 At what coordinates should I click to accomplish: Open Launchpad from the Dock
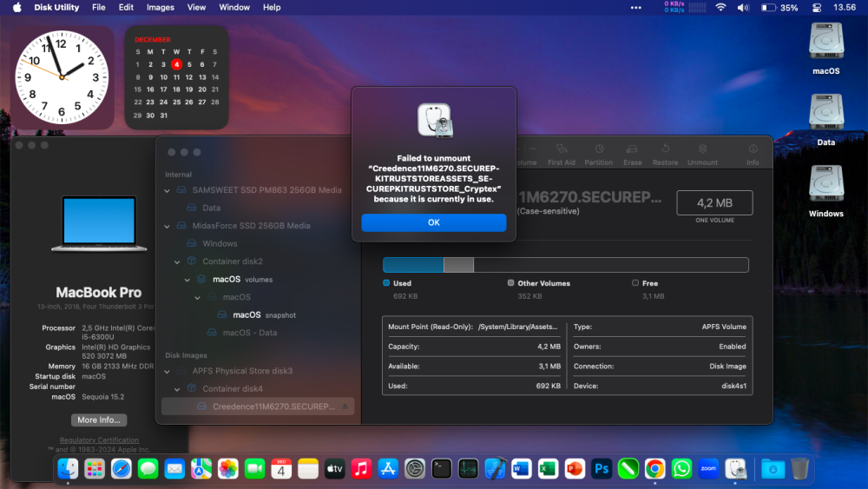[94, 469]
